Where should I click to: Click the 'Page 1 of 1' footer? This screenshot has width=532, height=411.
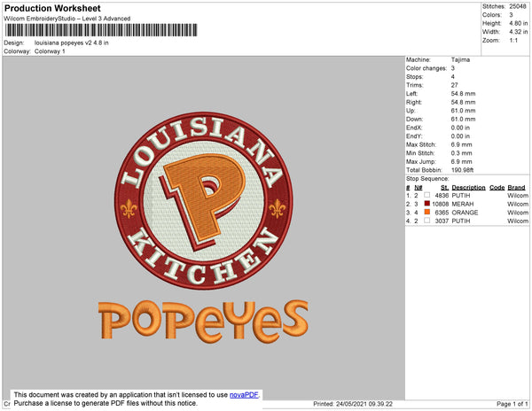point(512,404)
